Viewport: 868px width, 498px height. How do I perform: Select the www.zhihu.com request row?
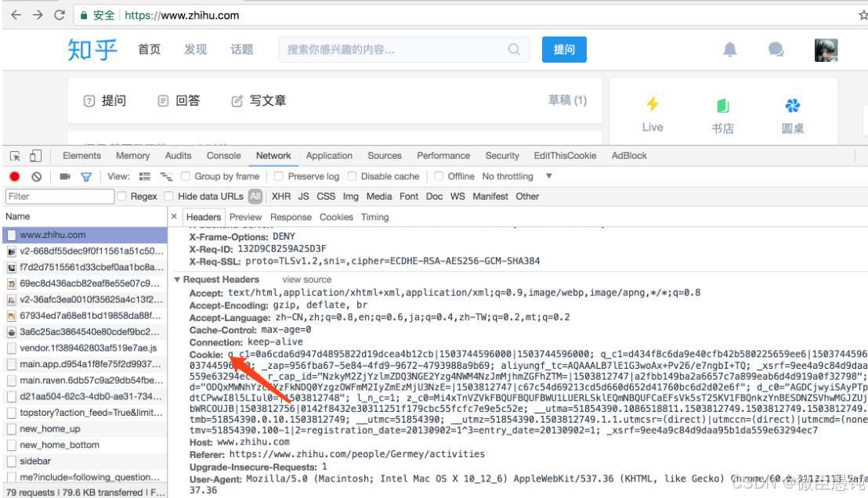tap(85, 235)
